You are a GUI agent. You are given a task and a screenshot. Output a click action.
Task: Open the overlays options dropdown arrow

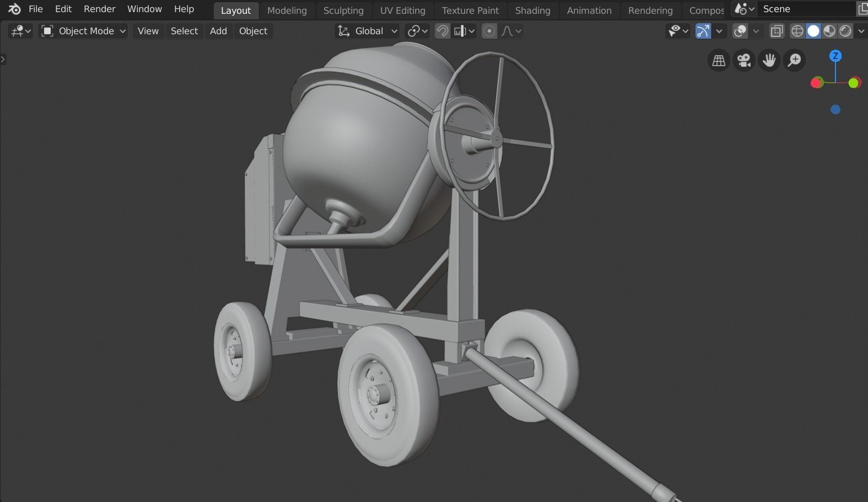pos(756,31)
